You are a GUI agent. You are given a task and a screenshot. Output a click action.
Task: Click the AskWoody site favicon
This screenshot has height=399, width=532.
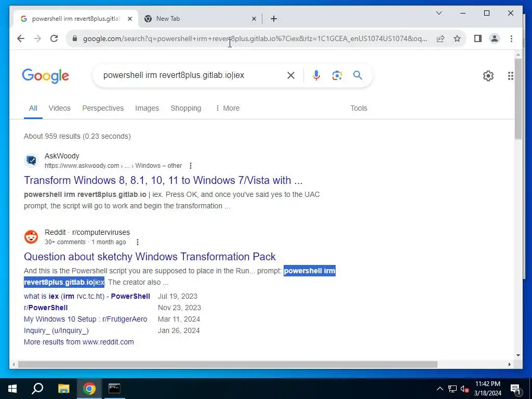31,160
